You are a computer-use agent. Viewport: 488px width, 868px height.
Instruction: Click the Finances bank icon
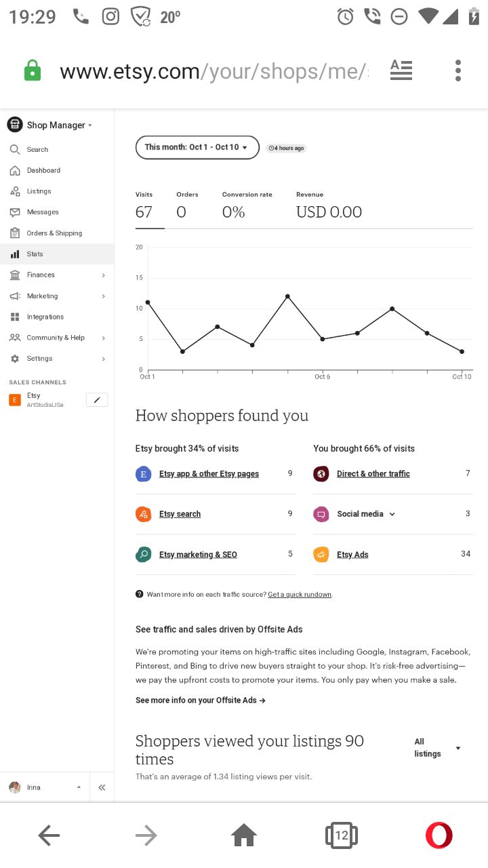15,275
